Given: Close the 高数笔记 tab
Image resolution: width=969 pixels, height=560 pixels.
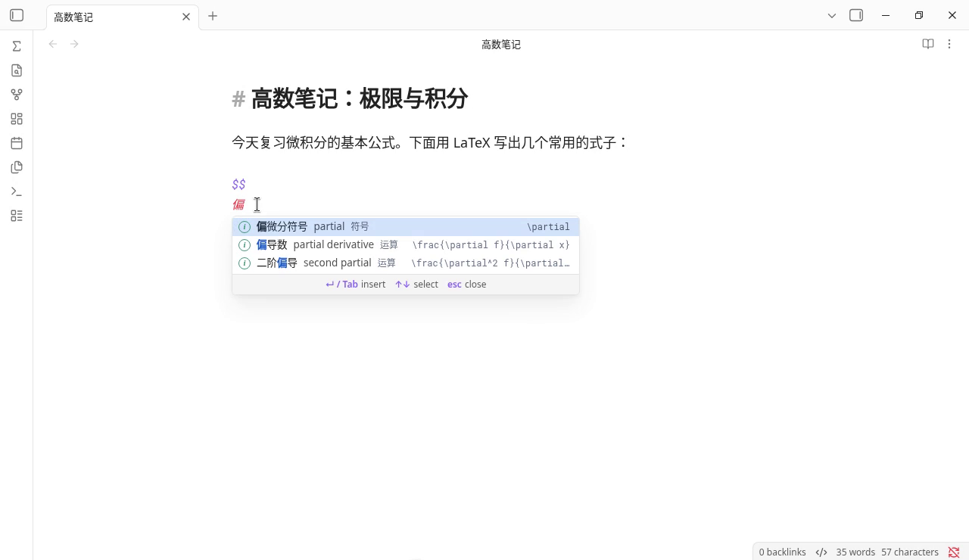Looking at the screenshot, I should tap(186, 17).
